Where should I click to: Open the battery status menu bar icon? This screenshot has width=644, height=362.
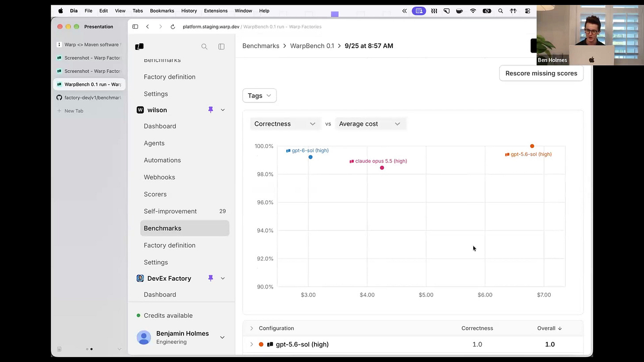click(487, 11)
